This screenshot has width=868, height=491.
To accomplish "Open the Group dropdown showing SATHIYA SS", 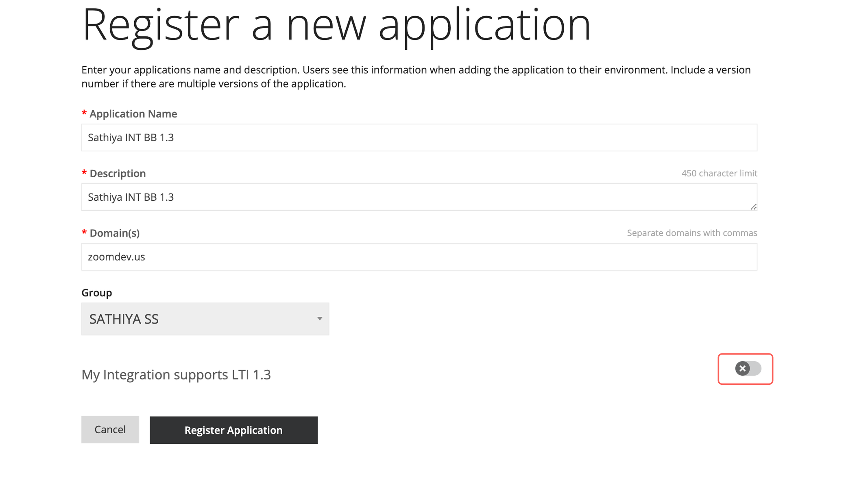I will click(x=205, y=319).
